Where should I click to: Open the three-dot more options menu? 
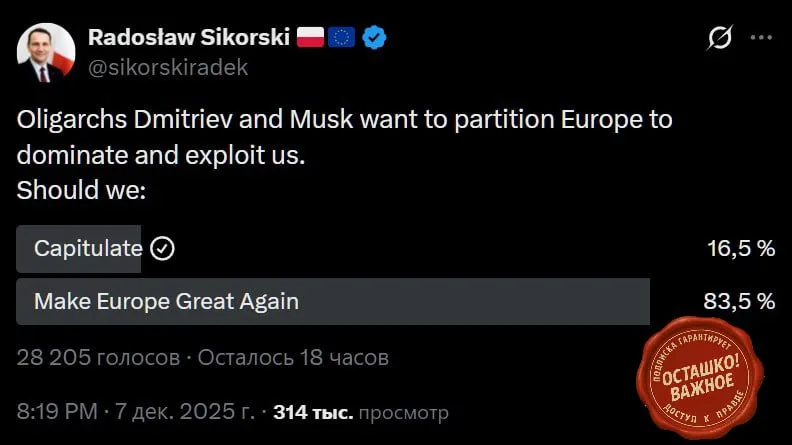[760, 38]
